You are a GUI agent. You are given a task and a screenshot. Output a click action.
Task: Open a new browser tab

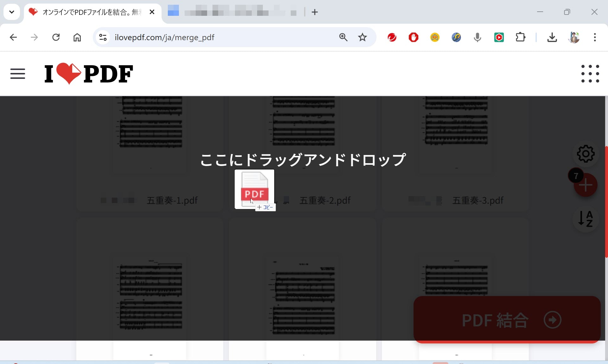[314, 12]
